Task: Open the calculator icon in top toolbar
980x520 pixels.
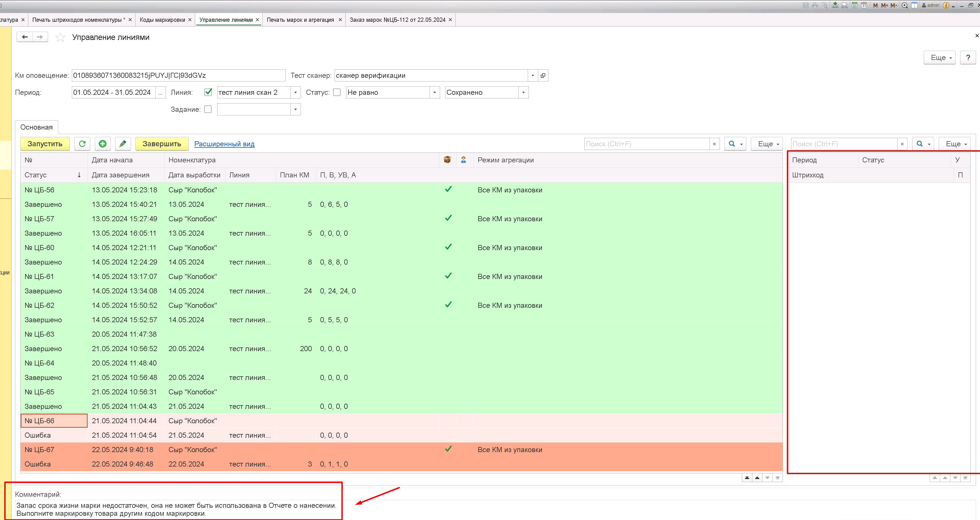Action: click(854, 5)
